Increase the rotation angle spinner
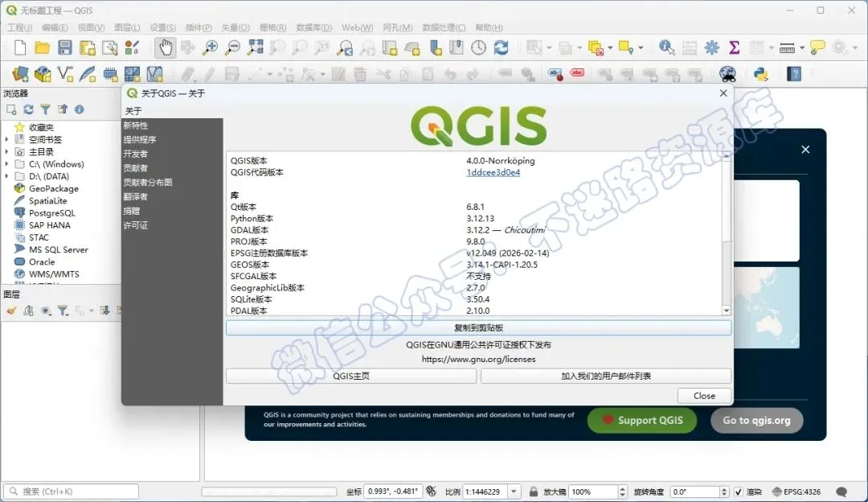This screenshot has height=502, width=868. pos(723,488)
